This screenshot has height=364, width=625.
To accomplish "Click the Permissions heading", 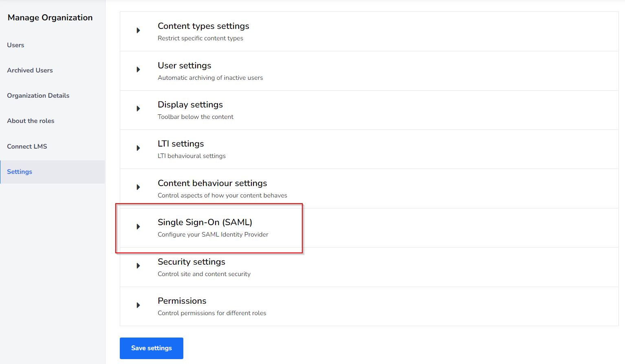I will pyautogui.click(x=182, y=301).
